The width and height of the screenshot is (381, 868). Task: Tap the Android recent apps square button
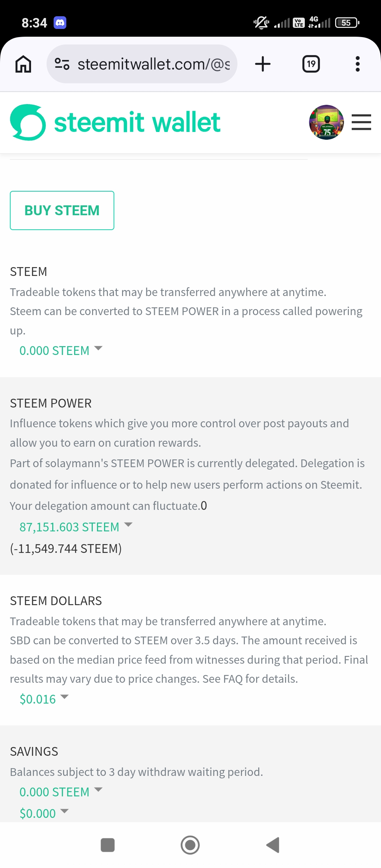pyautogui.click(x=108, y=845)
